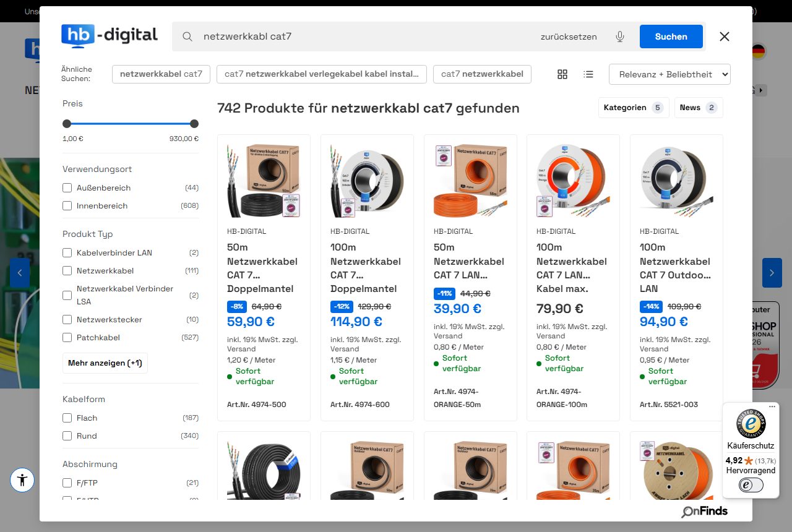Open product image for Art.Nr. 4974-500
This screenshot has width=792, height=532.
click(x=264, y=181)
